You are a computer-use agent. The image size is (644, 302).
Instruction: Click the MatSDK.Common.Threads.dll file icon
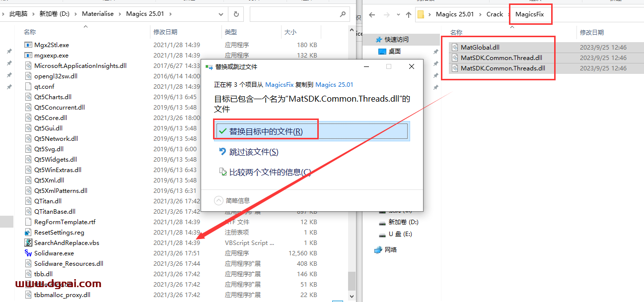pos(455,68)
